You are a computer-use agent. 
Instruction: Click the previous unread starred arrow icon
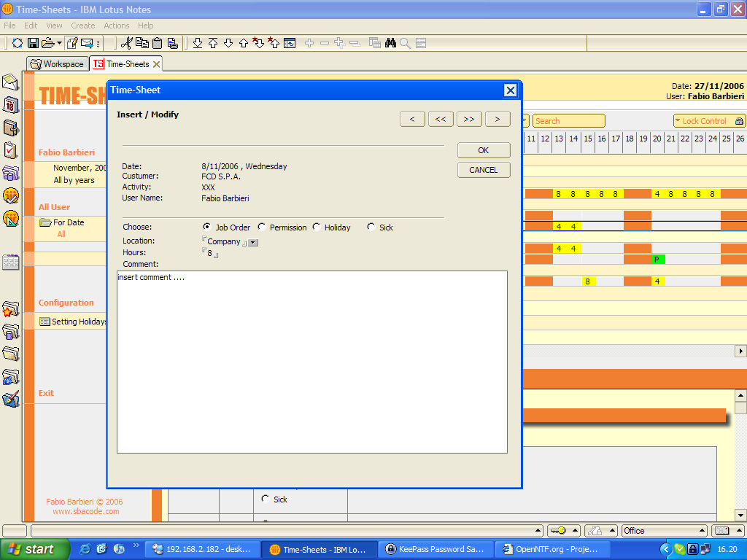tap(274, 43)
